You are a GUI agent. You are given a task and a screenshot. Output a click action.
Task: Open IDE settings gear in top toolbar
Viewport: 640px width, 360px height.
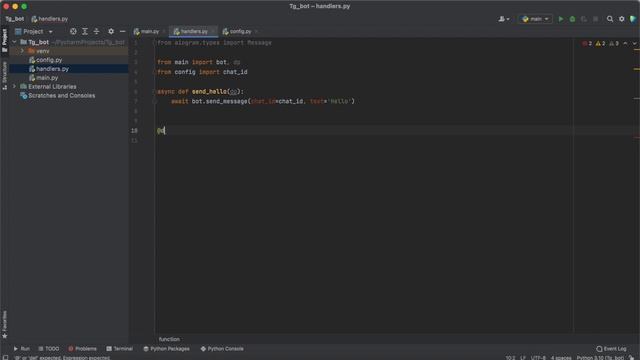pos(622,19)
